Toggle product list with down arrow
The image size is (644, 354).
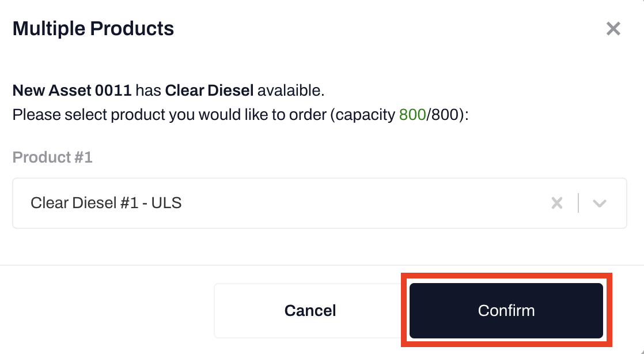(600, 203)
